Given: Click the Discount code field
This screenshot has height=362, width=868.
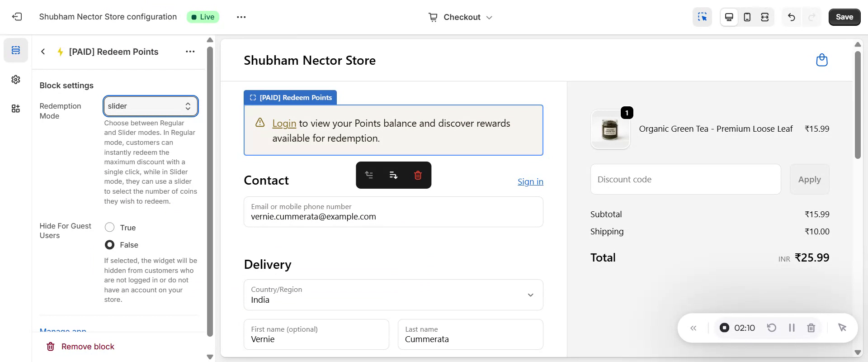Looking at the screenshot, I should coord(685,179).
